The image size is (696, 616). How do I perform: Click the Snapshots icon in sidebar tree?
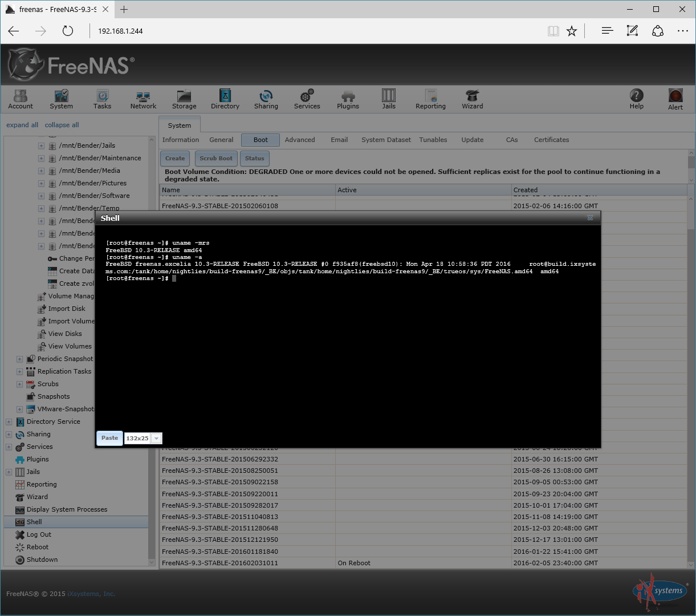31,396
